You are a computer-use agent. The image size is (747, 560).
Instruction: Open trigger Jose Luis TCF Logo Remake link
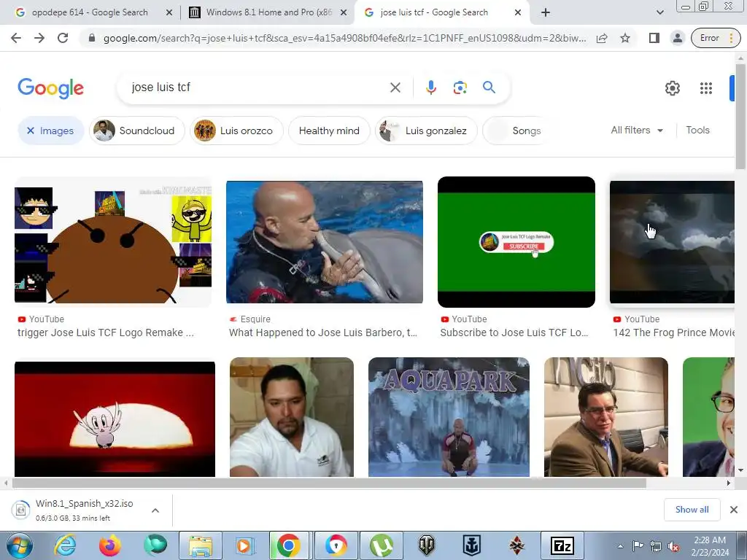[x=106, y=332]
